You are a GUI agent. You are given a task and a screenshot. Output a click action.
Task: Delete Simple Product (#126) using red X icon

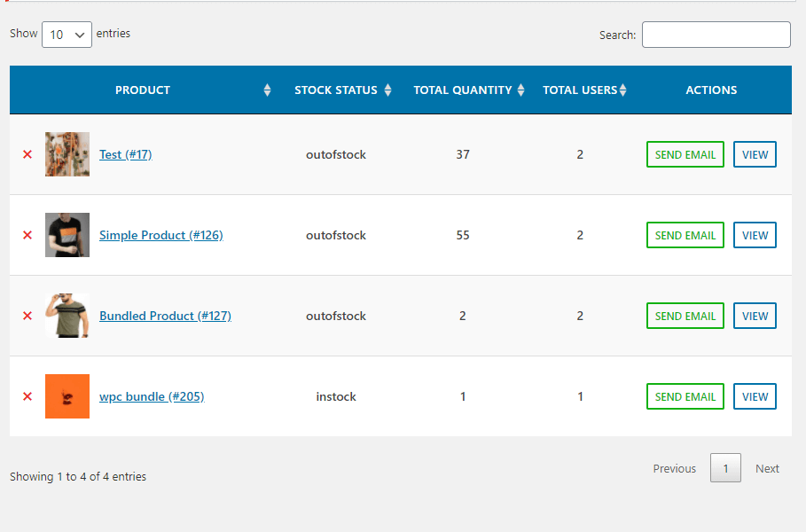point(27,235)
